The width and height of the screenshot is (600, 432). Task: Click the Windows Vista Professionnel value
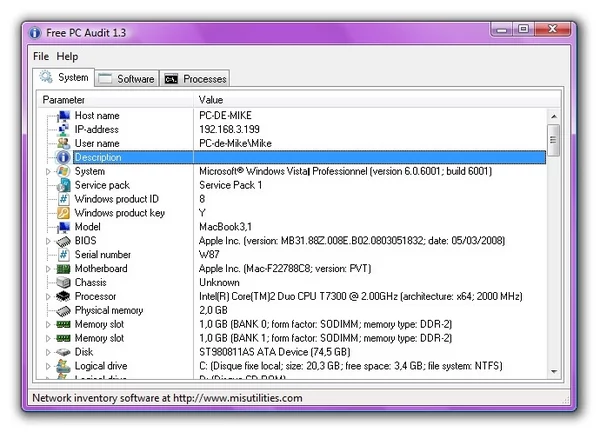346,171
